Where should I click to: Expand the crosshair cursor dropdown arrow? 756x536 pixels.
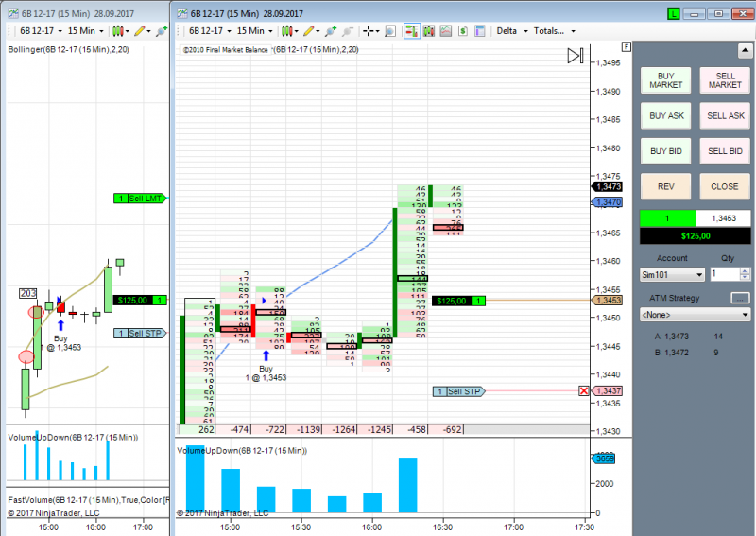click(377, 31)
